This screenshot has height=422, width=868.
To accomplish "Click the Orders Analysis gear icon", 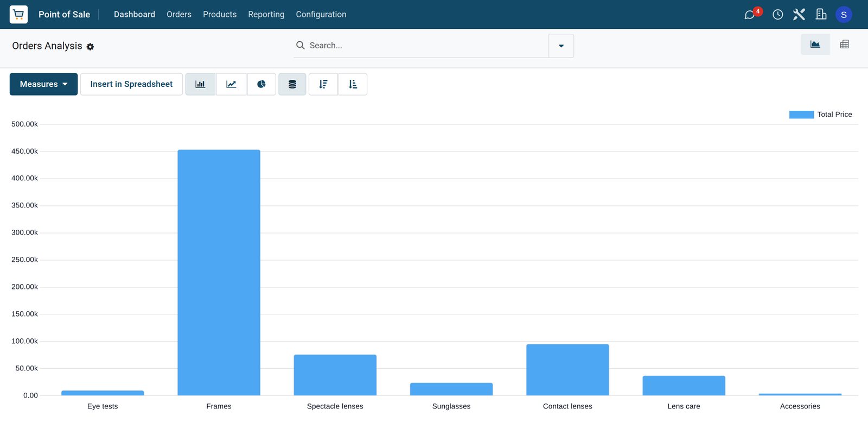I will (90, 47).
